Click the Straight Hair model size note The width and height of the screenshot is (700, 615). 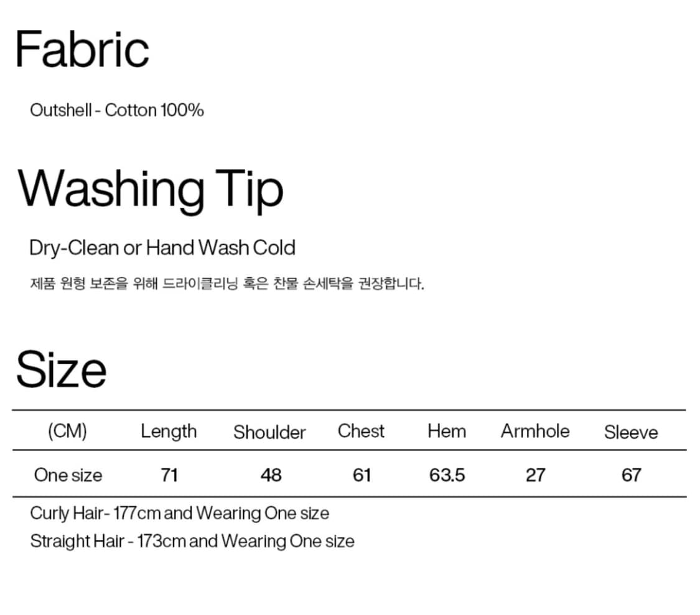[192, 541]
